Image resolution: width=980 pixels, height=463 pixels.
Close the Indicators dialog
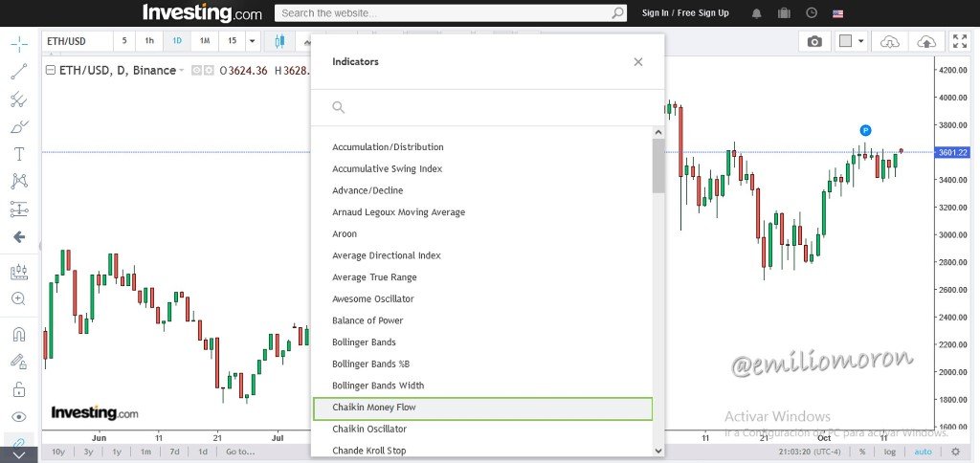[638, 62]
